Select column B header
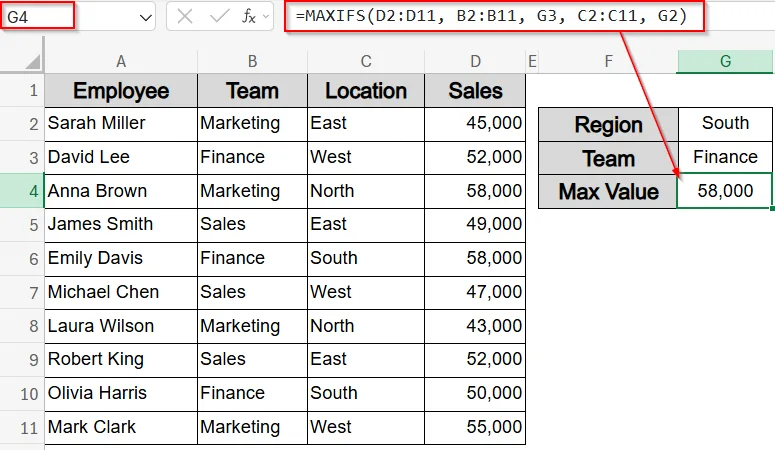The width and height of the screenshot is (775, 450). tap(253, 61)
